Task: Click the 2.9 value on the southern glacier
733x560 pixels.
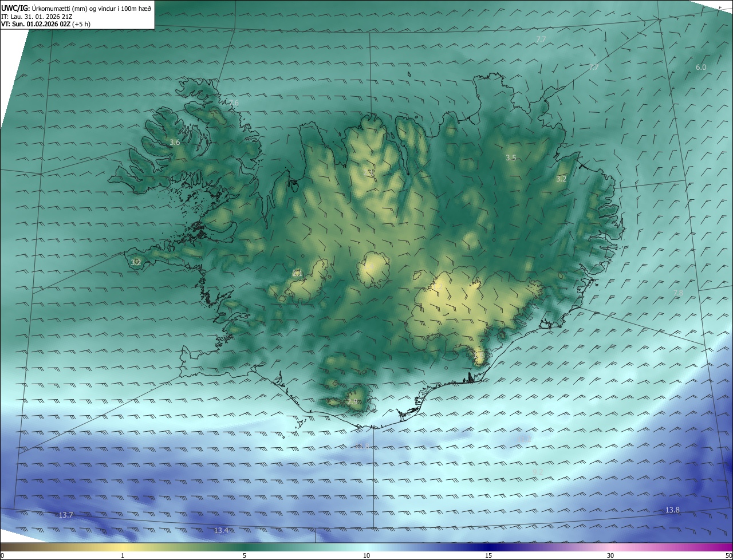Action: [x=352, y=402]
